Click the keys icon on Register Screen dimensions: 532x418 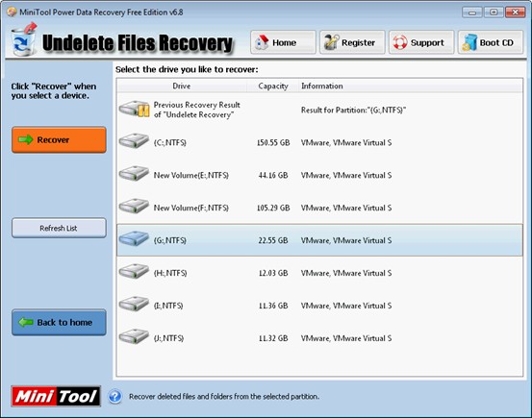(x=331, y=42)
